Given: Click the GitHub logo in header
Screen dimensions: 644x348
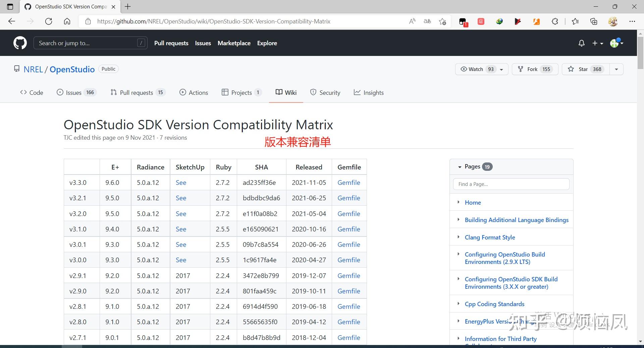Looking at the screenshot, I should point(20,43).
